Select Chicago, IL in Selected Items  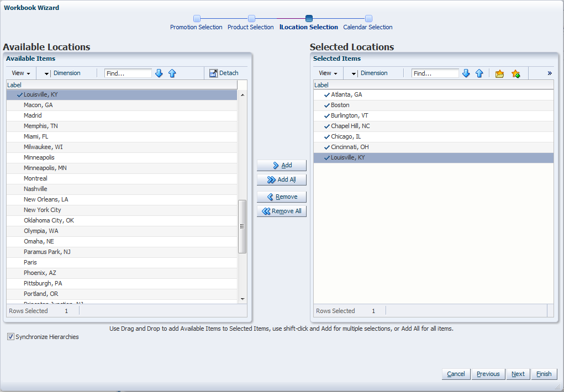(434, 136)
